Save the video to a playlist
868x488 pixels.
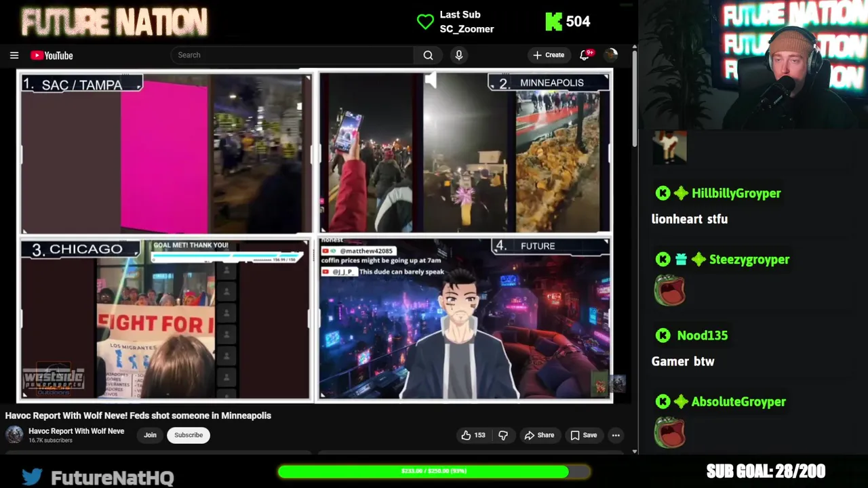583,435
